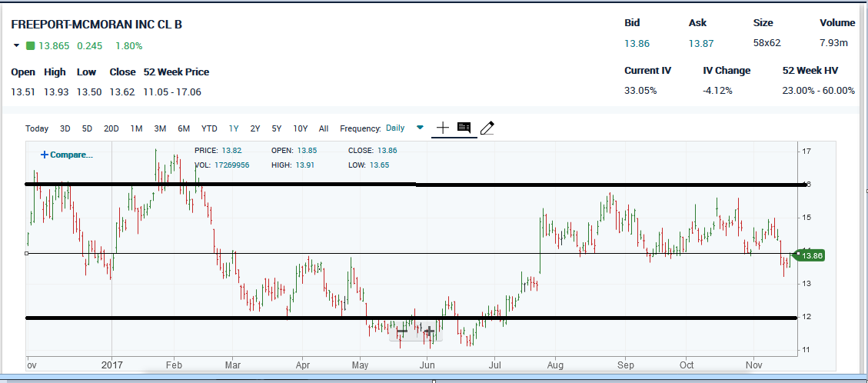Screen dimensions: 868x383
Task: Set chart range to Today
Action: (x=37, y=128)
